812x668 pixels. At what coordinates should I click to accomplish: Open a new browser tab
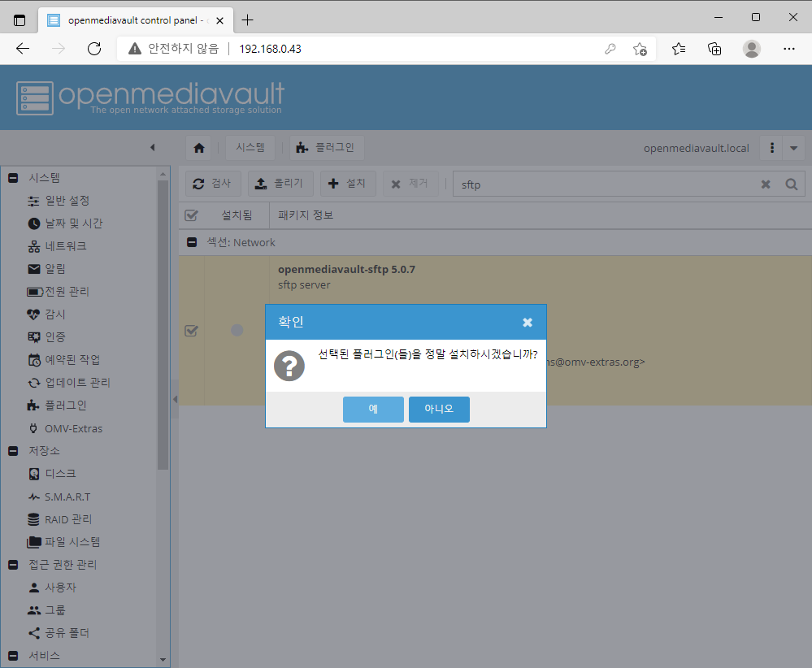(248, 20)
